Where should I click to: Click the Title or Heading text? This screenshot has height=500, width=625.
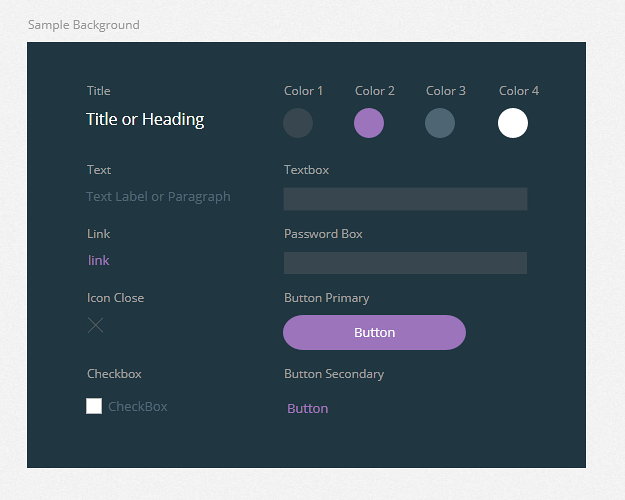point(145,119)
